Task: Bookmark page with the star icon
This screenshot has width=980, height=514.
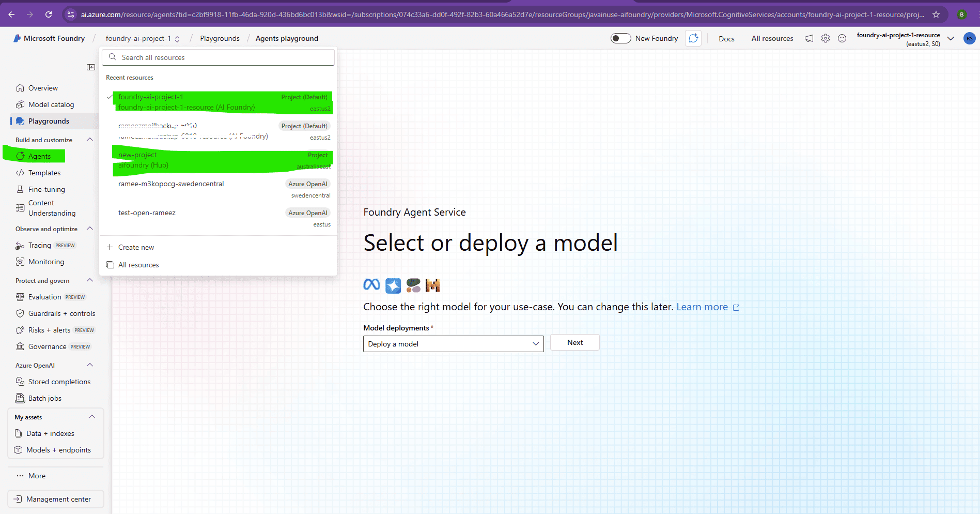Action: [936, 14]
